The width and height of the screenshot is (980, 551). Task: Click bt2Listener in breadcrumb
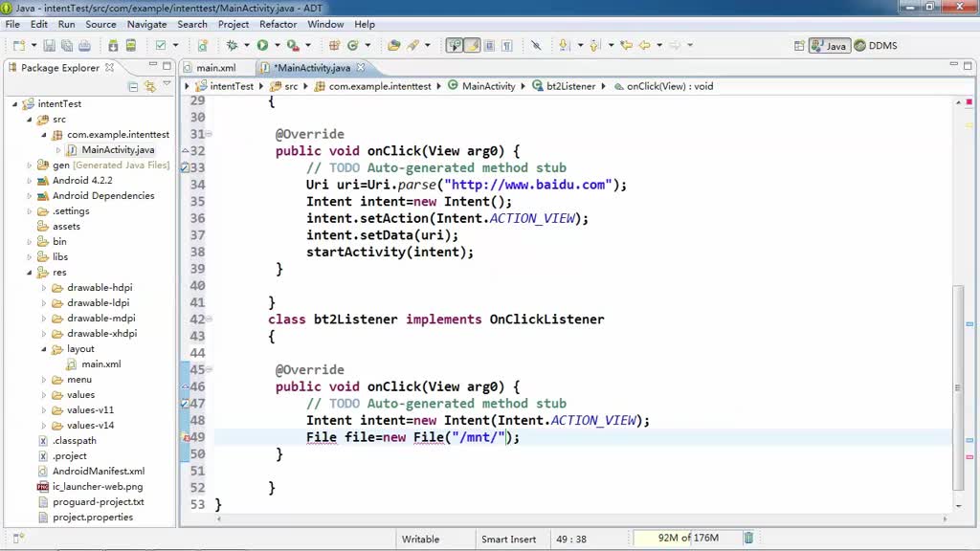570,86
